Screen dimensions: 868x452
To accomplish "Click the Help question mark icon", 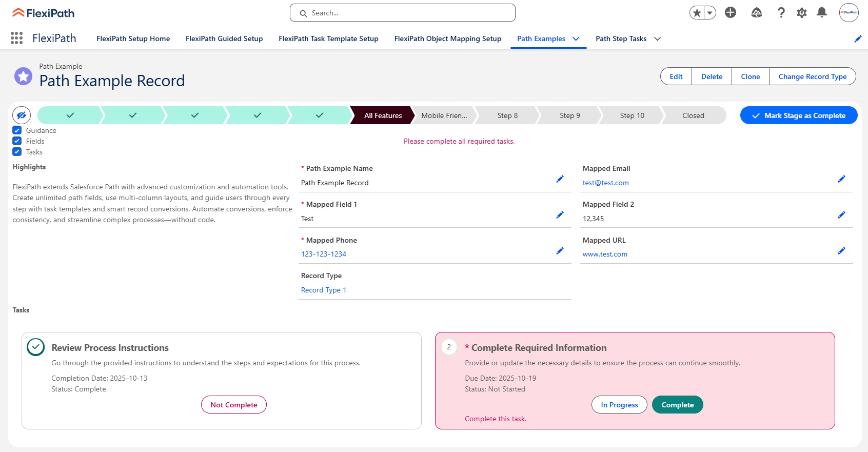I will point(781,13).
